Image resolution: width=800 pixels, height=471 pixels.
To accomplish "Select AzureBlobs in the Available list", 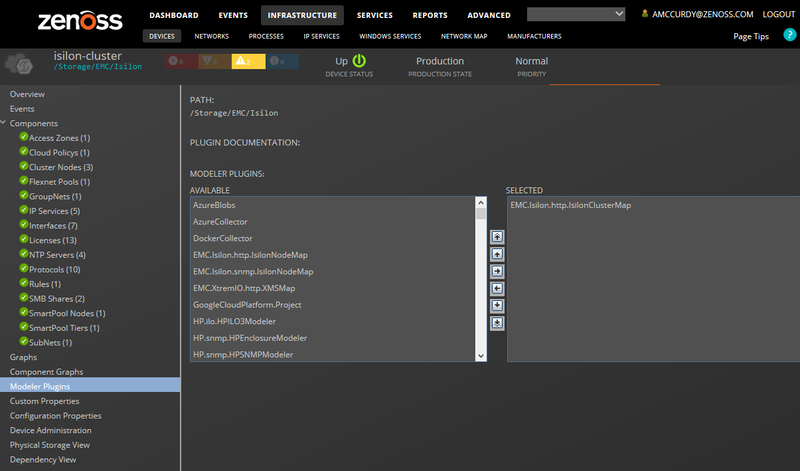I will pyautogui.click(x=333, y=205).
